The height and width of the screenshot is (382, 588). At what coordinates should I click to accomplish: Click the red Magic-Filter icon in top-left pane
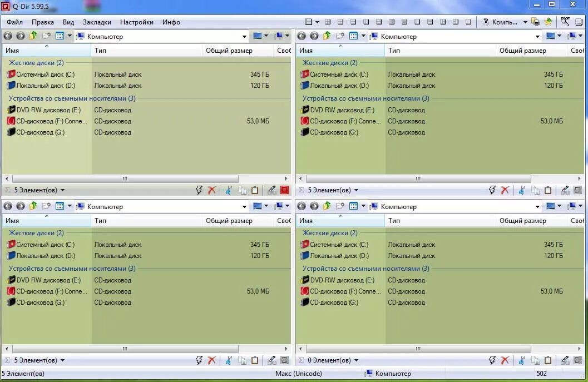click(285, 190)
